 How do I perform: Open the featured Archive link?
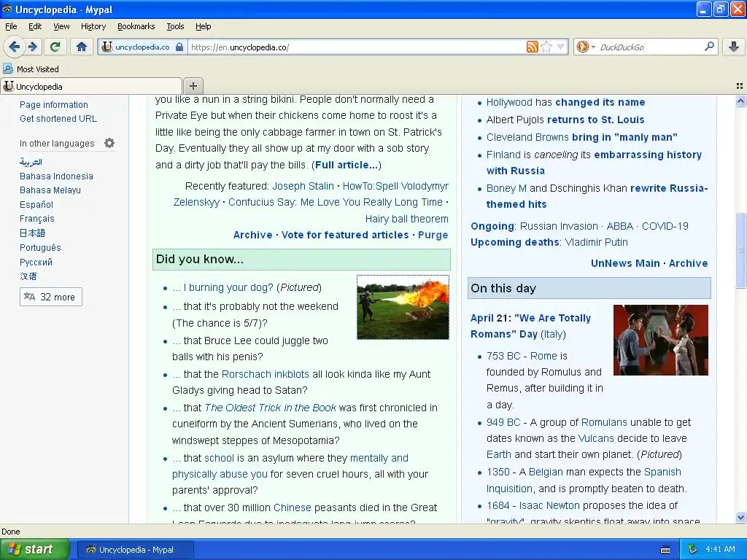(x=252, y=235)
